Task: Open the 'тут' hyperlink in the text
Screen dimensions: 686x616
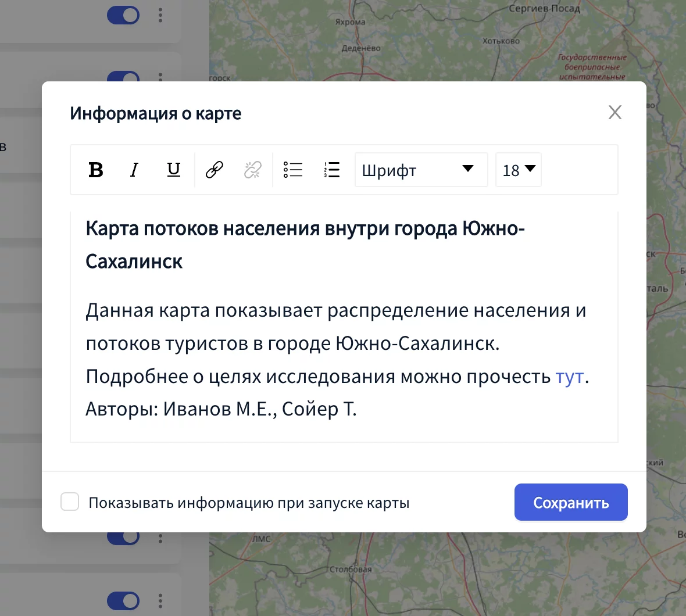Action: 569,377
